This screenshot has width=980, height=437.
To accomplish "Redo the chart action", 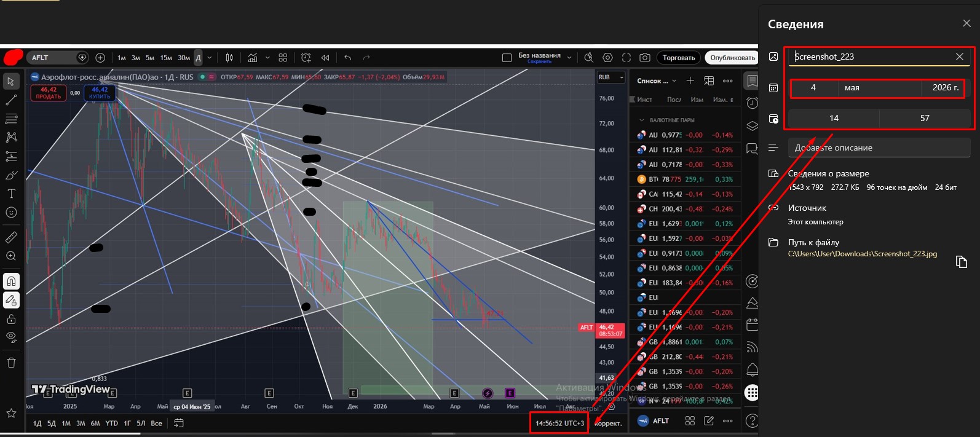I will pyautogui.click(x=366, y=58).
